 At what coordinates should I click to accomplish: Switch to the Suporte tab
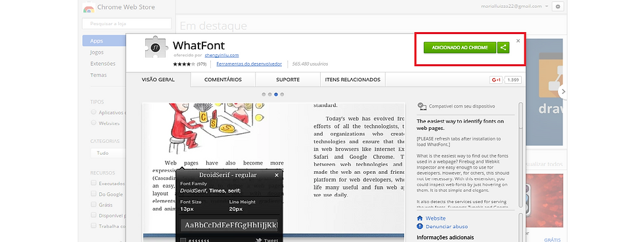click(288, 79)
